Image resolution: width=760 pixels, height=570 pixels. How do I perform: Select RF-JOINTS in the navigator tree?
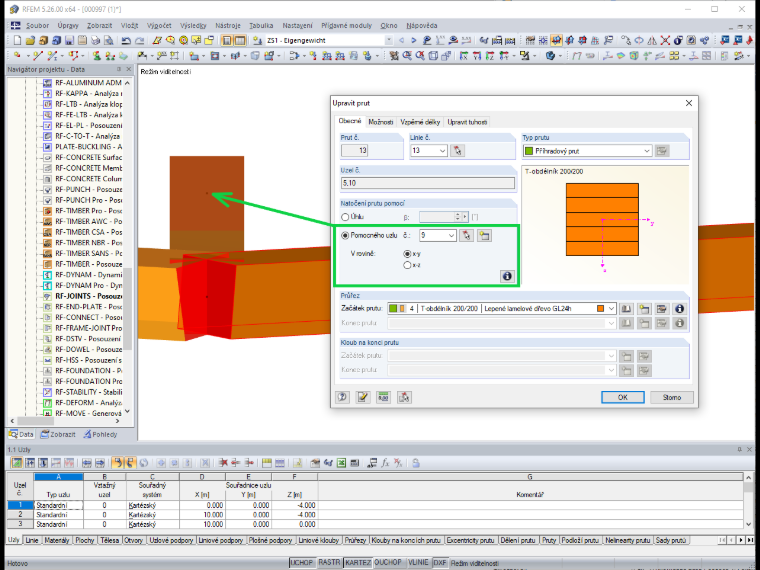point(88,296)
